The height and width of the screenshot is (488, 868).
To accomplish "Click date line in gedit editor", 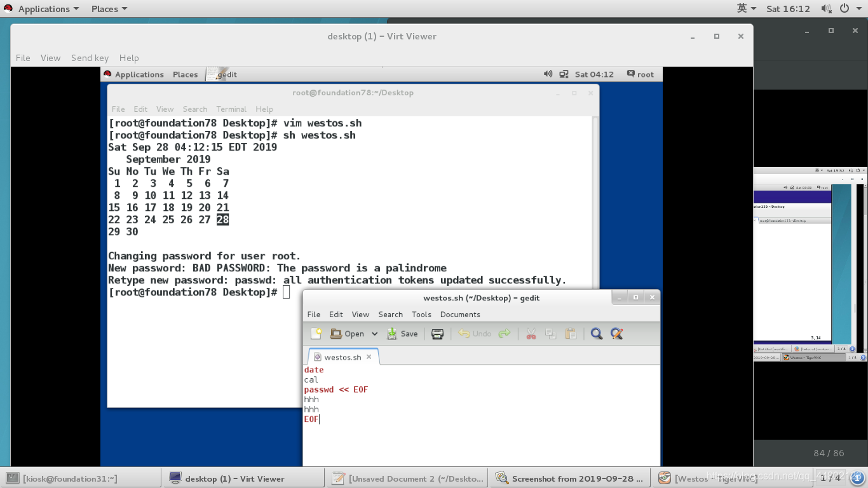I will point(314,370).
